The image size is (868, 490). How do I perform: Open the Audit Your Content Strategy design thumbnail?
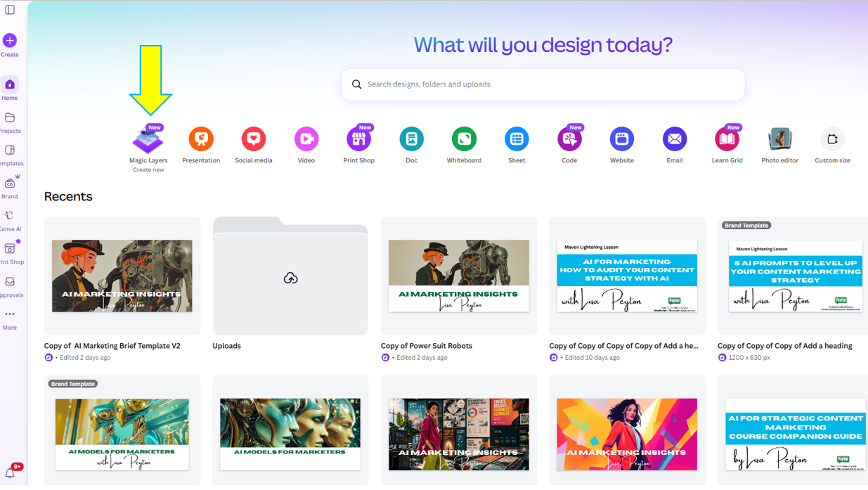(627, 276)
